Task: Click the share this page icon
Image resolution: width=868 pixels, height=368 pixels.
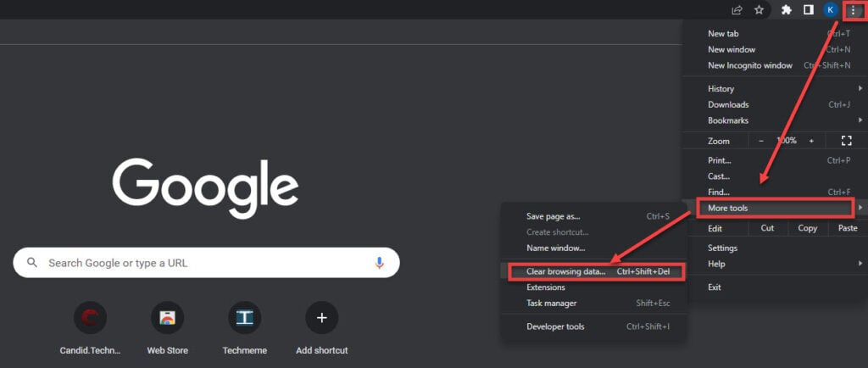Action: (x=737, y=10)
